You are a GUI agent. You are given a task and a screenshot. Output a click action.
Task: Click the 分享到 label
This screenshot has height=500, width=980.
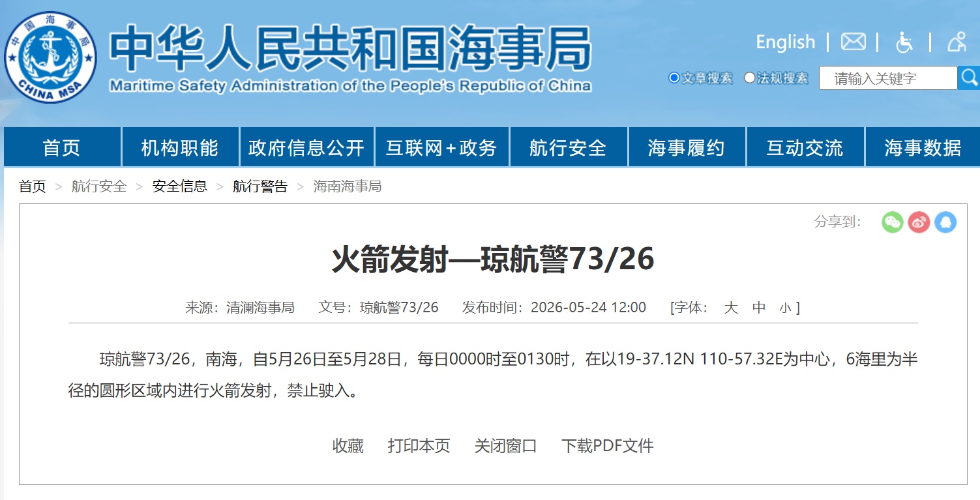tap(839, 222)
